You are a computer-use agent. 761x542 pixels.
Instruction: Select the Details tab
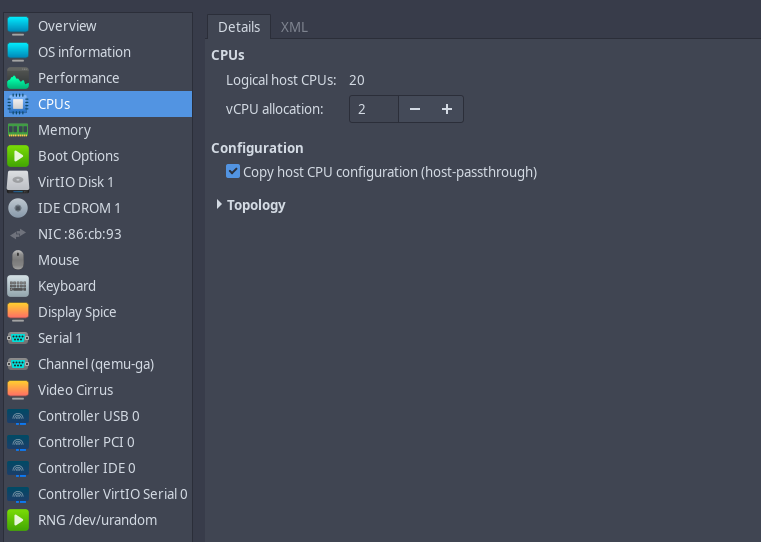click(239, 27)
